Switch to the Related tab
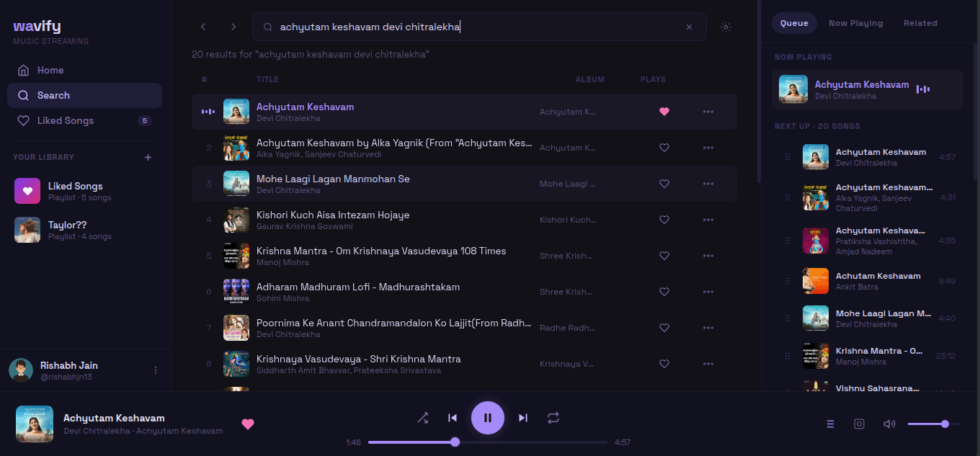The width and height of the screenshot is (980, 456). pyautogui.click(x=920, y=23)
